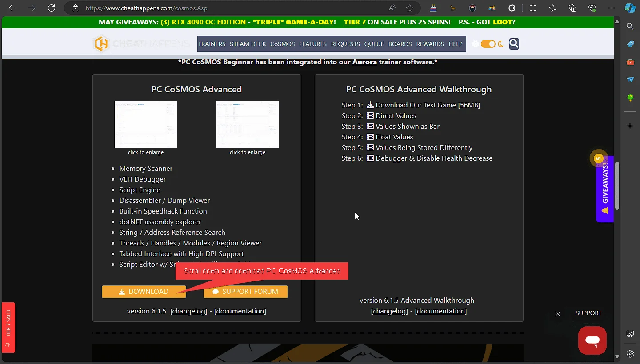Screen dimensions: 640x364
Task: Open the browser Extensions puzzle icon
Action: (512, 8)
